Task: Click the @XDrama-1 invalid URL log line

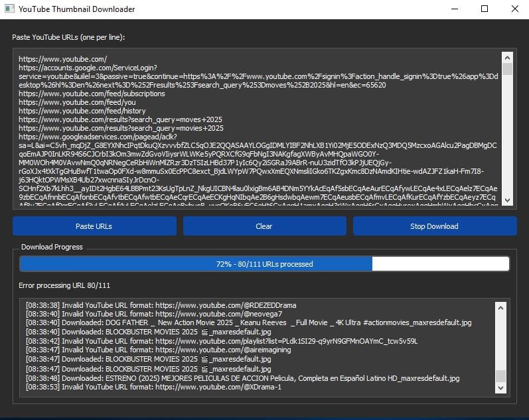Action: click(x=153, y=387)
